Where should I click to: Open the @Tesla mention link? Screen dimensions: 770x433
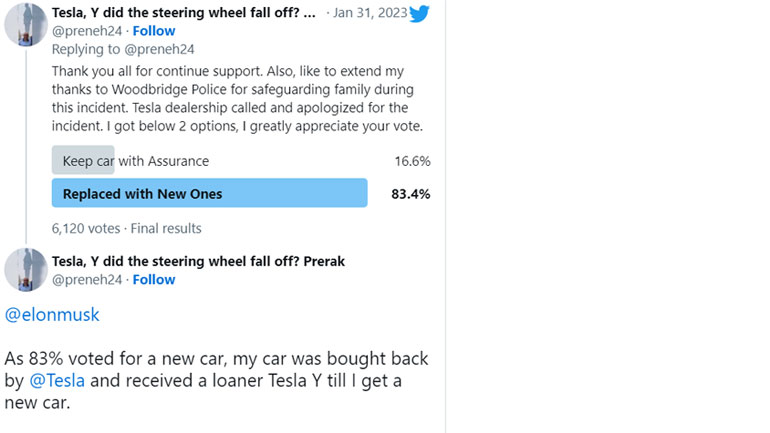(58, 380)
